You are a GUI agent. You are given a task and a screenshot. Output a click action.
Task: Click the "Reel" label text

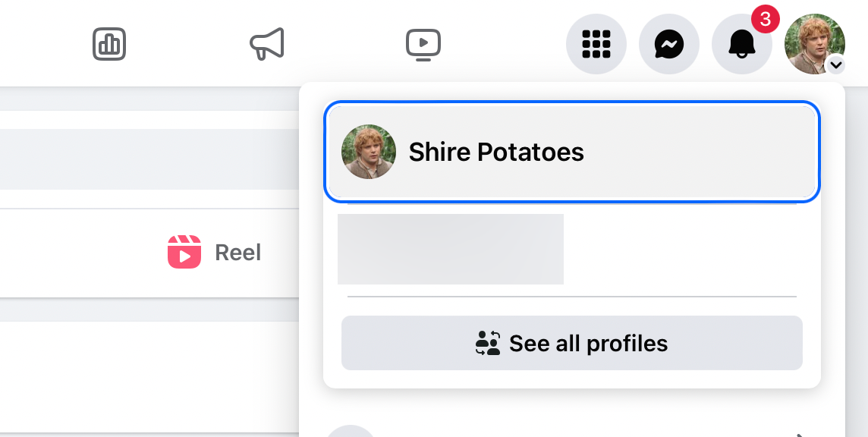pyautogui.click(x=237, y=253)
